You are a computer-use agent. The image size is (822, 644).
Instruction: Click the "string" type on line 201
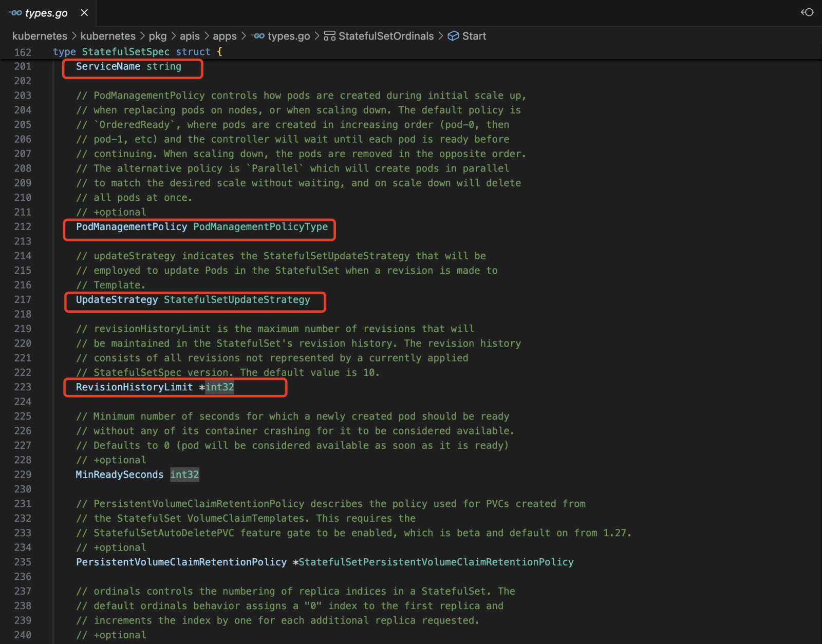[x=164, y=66]
